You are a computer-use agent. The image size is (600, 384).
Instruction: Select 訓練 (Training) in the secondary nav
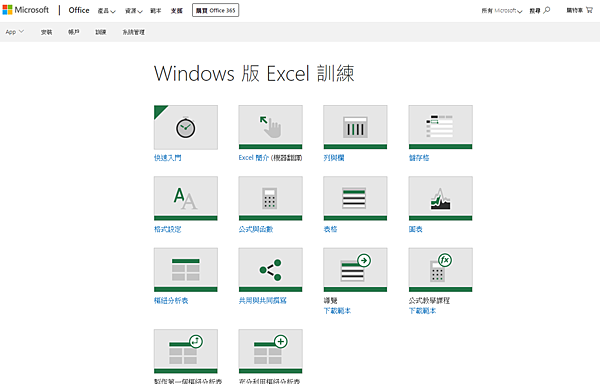(x=101, y=32)
